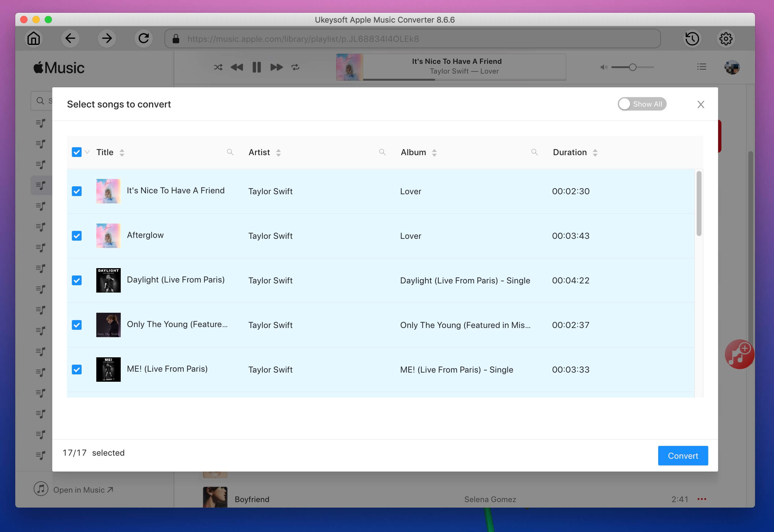This screenshot has height=532, width=774.
Task: Check the select-all header checkbox
Action: [x=76, y=152]
